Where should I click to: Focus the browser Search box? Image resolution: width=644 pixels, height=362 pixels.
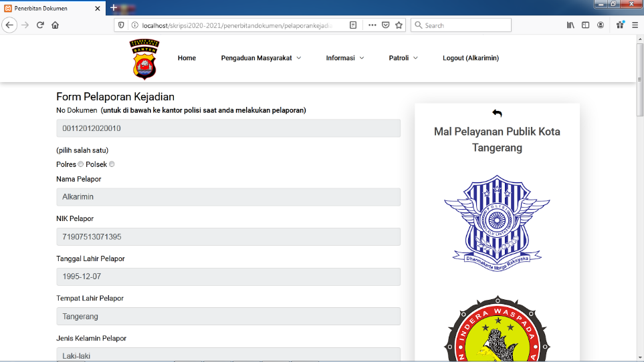461,25
